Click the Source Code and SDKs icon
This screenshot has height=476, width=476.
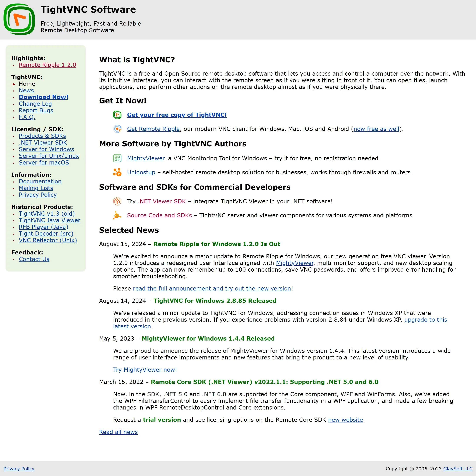[117, 215]
